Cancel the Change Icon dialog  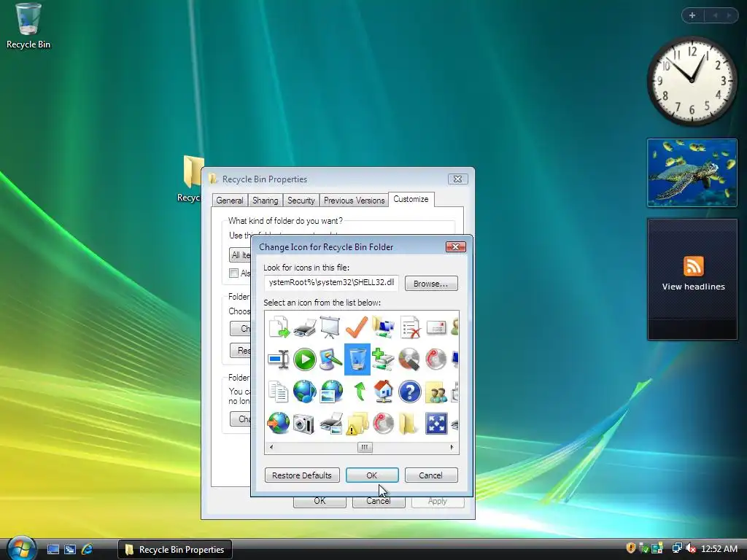click(431, 475)
